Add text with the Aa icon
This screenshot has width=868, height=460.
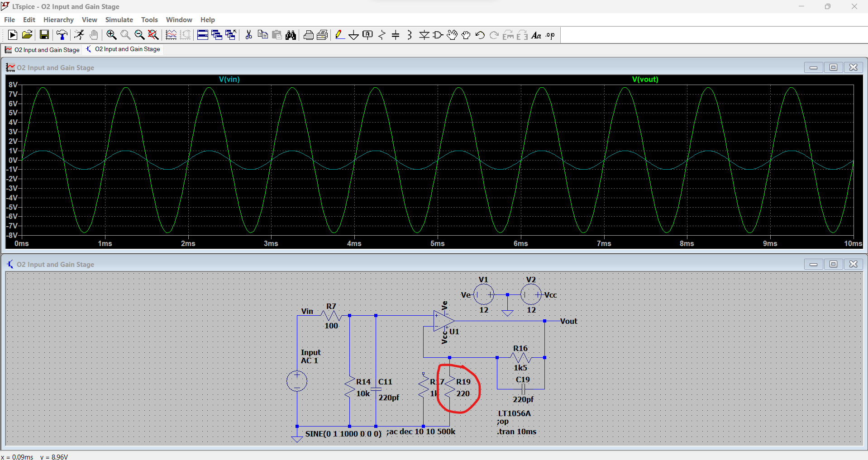coord(536,35)
